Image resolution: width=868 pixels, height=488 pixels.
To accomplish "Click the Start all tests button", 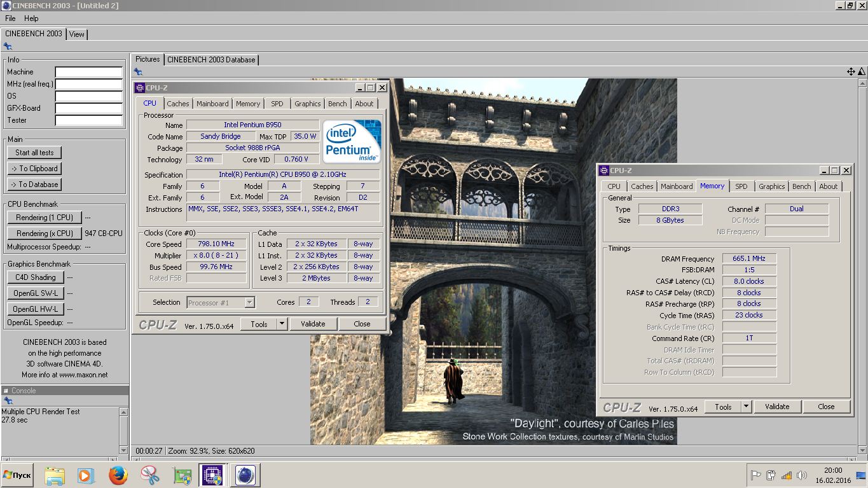I will 34,153.
